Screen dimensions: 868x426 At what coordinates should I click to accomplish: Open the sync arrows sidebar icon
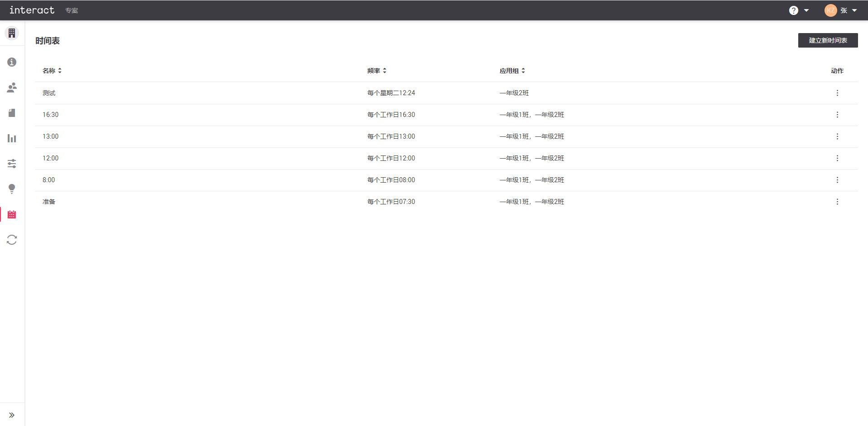pos(12,240)
